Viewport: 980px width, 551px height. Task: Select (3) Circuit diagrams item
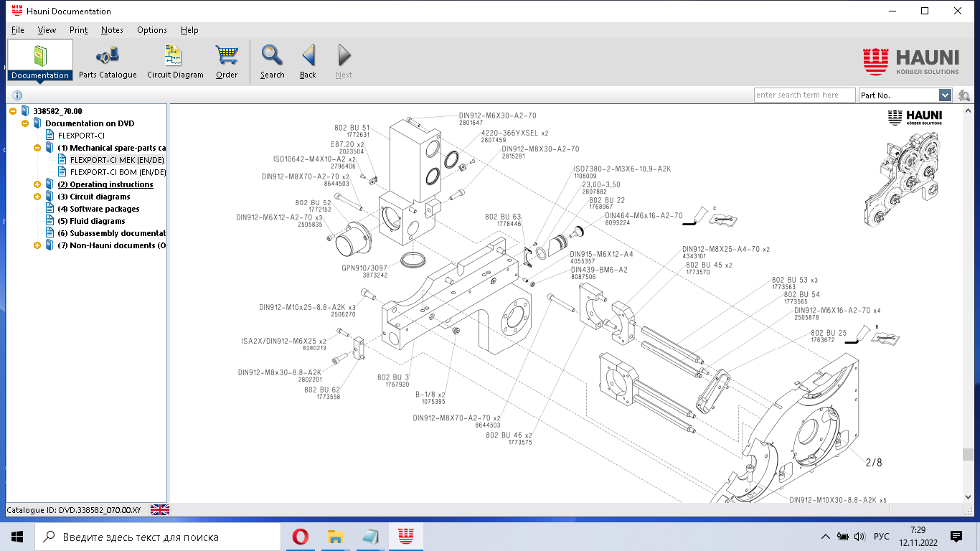pos(94,197)
